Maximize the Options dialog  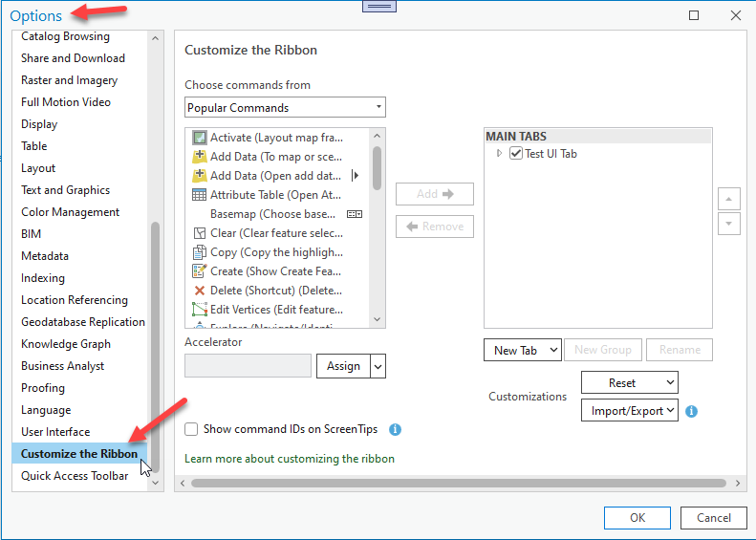click(694, 15)
